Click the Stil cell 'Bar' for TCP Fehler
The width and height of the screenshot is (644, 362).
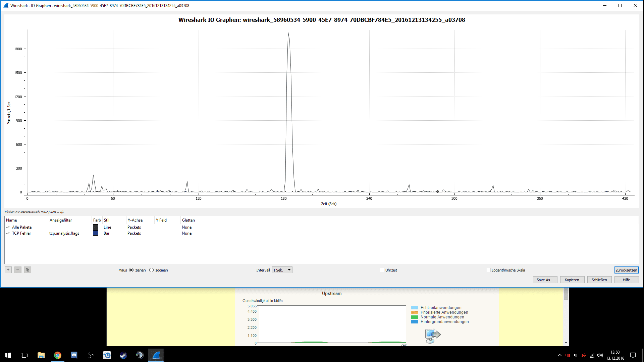pos(107,233)
